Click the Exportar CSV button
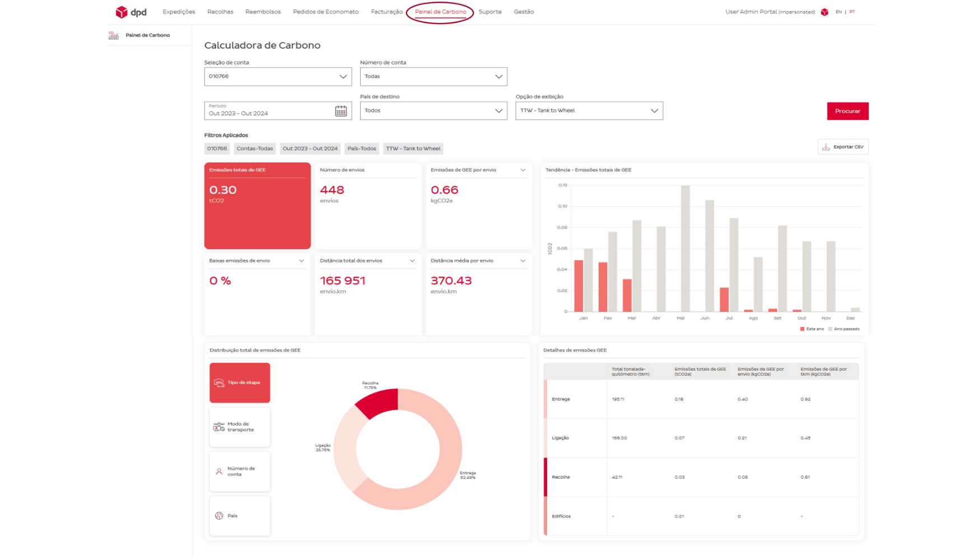 pos(843,147)
